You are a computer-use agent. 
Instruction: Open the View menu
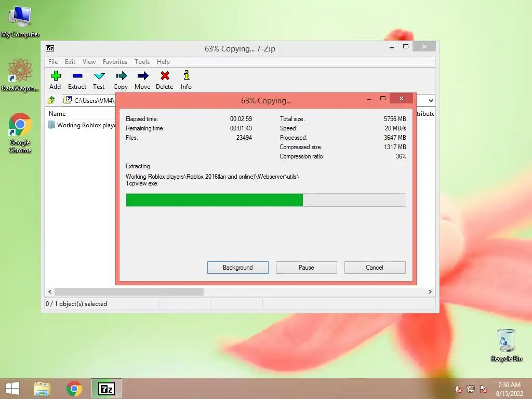pos(89,62)
